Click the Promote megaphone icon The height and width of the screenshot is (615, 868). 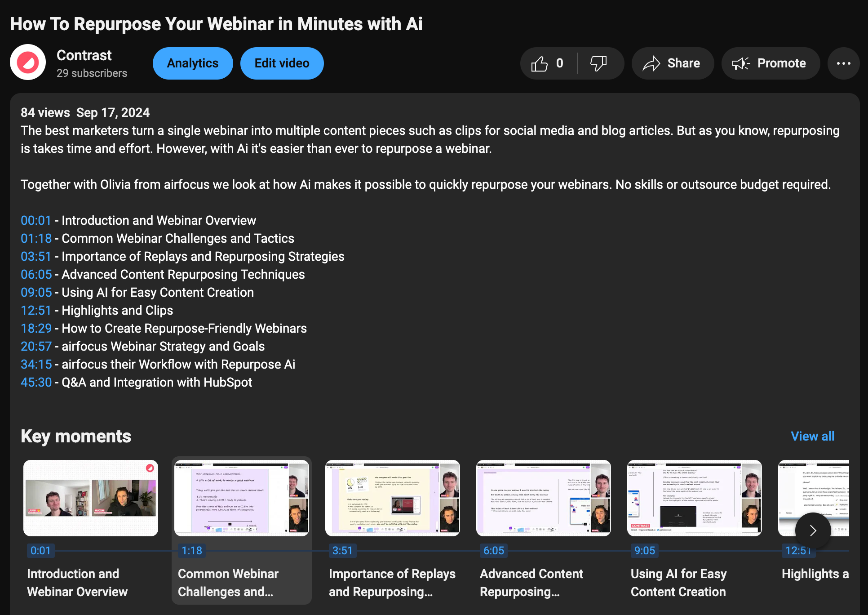coord(741,63)
